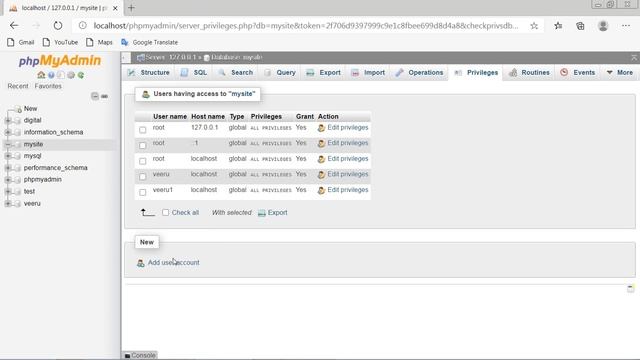Click New database in the tree

pos(30,109)
